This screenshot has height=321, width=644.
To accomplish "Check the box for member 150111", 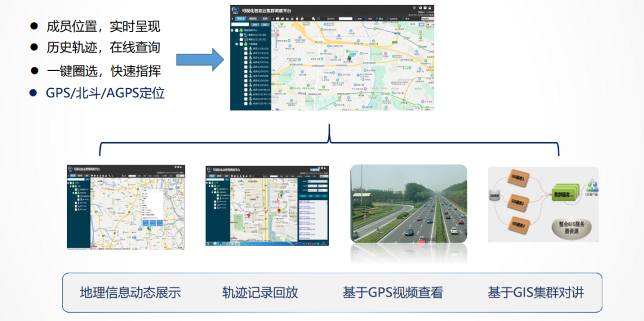I will point(246,89).
